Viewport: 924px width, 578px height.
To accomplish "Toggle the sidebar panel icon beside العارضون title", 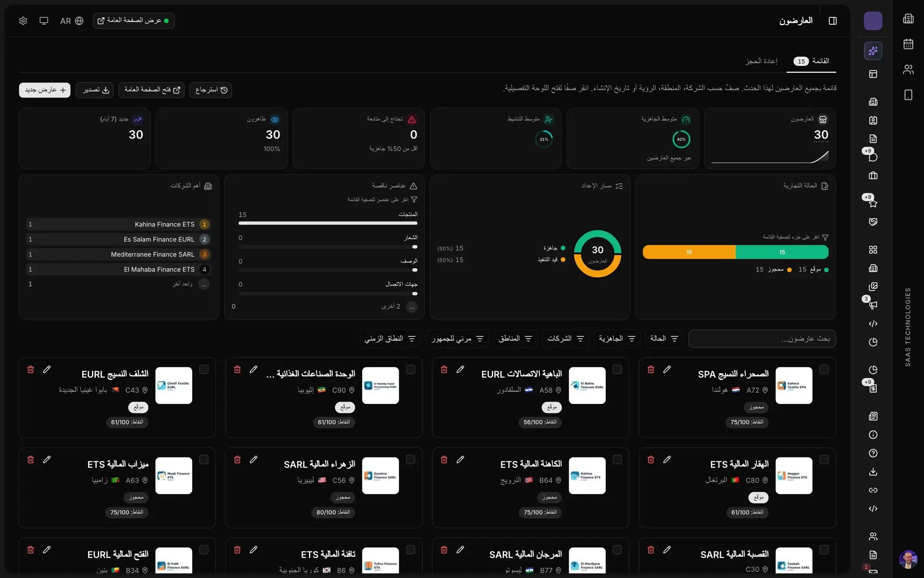I will tap(832, 21).
